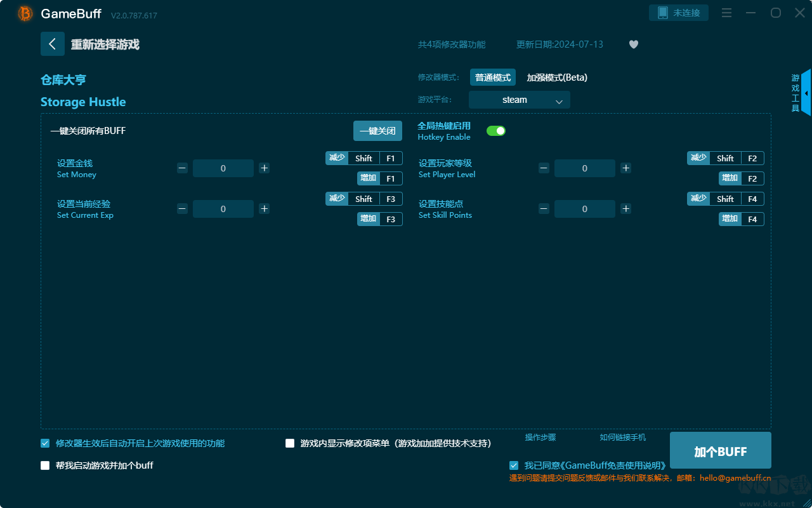The width and height of the screenshot is (812, 508).
Task: Toggle the Hotkey Enable switch
Action: 496,131
